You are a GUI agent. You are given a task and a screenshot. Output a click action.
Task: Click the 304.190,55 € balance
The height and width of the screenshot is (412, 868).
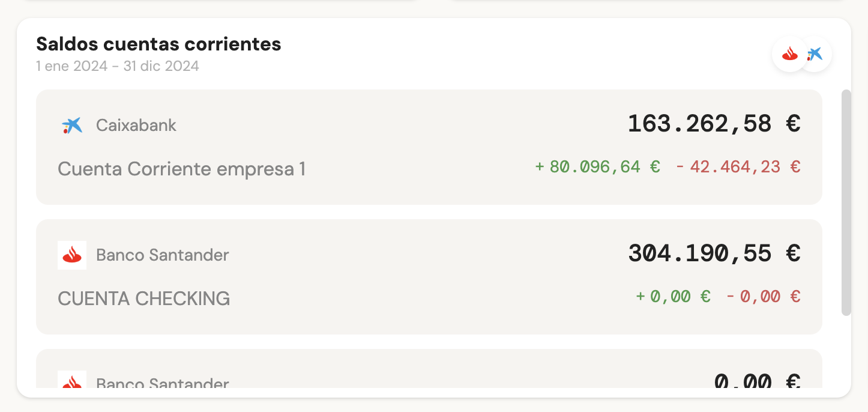[714, 253]
